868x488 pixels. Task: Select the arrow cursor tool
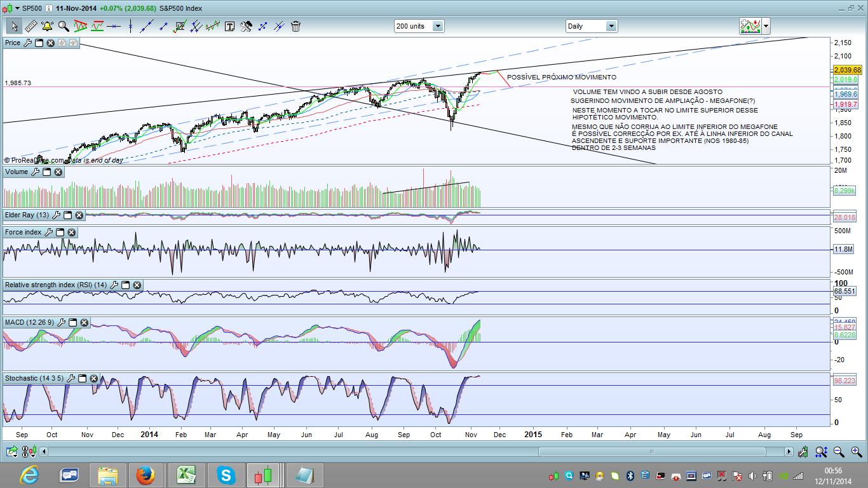[14, 26]
